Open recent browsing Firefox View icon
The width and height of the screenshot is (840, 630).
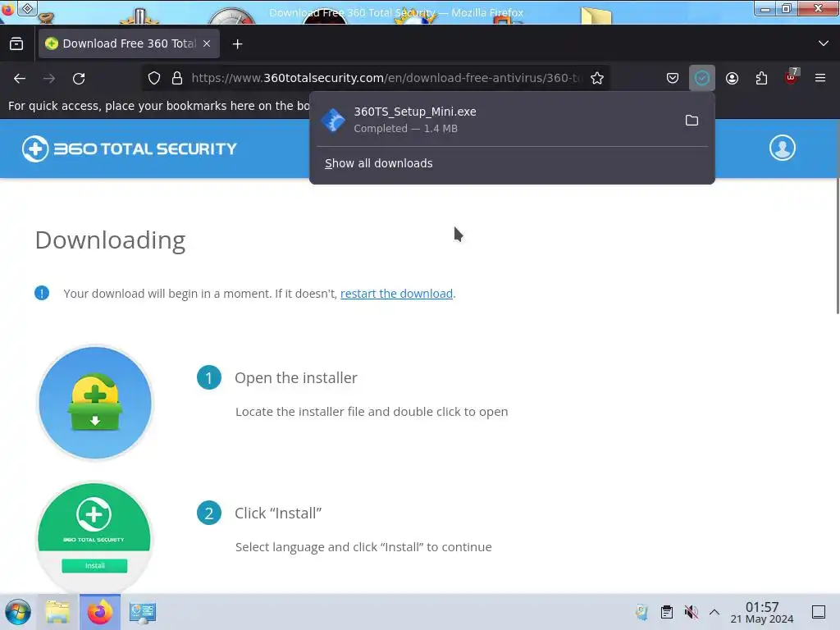point(16,44)
